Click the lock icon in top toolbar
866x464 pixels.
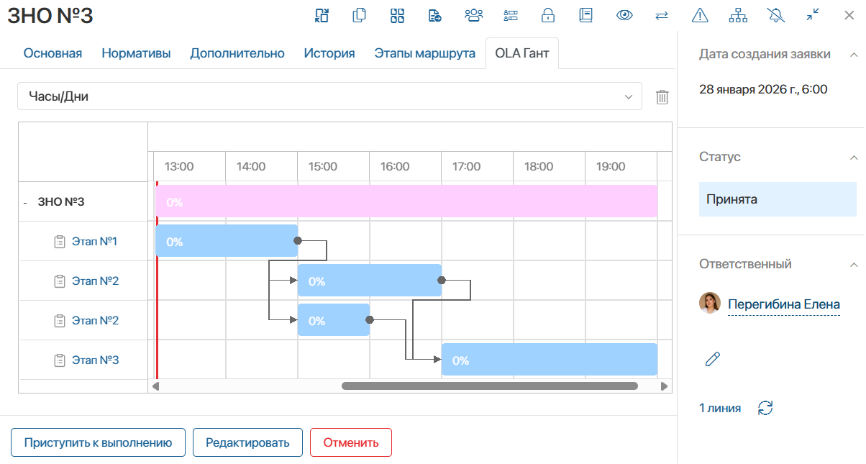(x=548, y=15)
